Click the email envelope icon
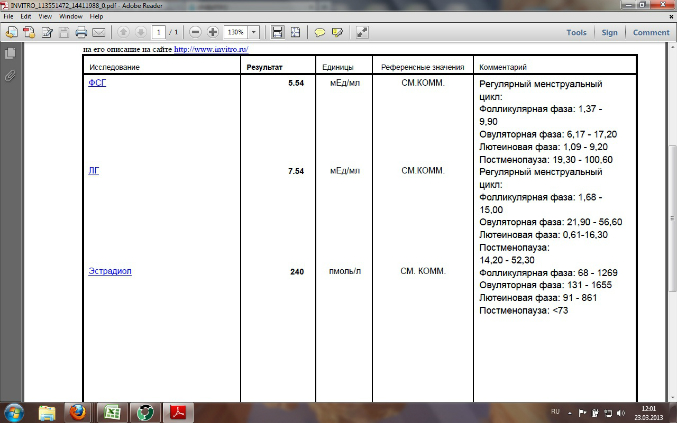The image size is (677, 423). pos(98,32)
